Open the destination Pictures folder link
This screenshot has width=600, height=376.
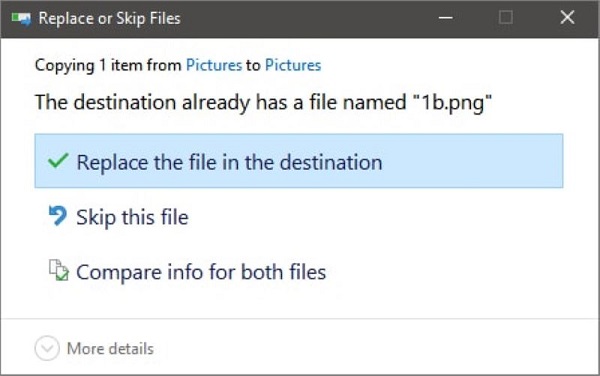[x=293, y=65]
